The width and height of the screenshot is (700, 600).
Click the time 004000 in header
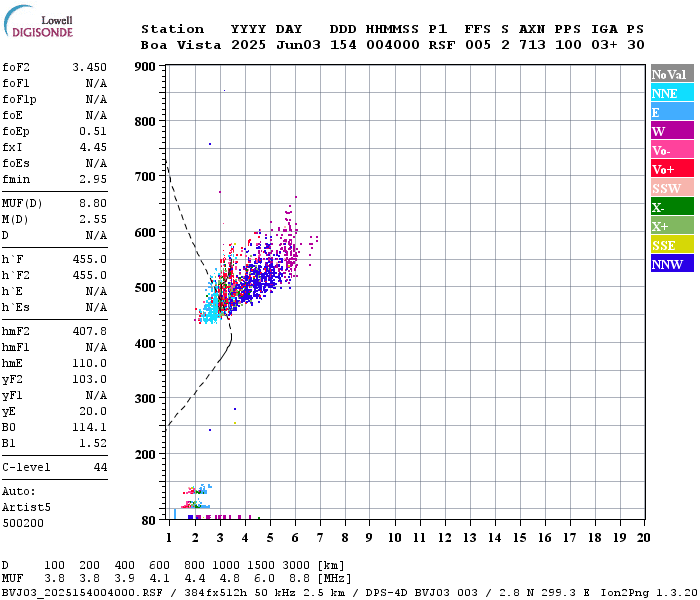point(393,45)
